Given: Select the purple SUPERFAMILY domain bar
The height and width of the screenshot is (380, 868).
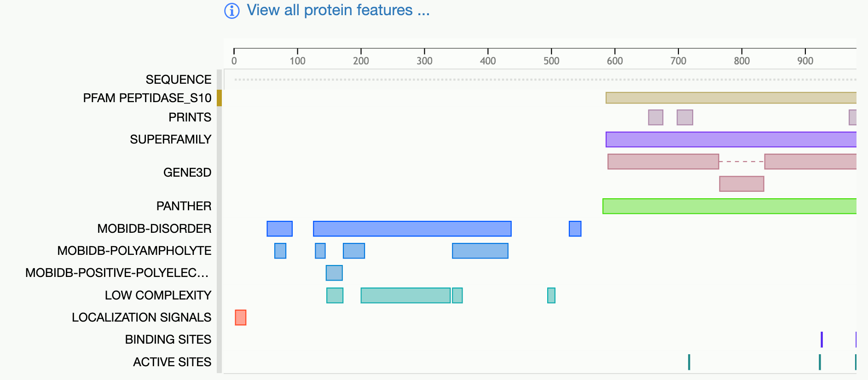Looking at the screenshot, I should click(x=731, y=139).
